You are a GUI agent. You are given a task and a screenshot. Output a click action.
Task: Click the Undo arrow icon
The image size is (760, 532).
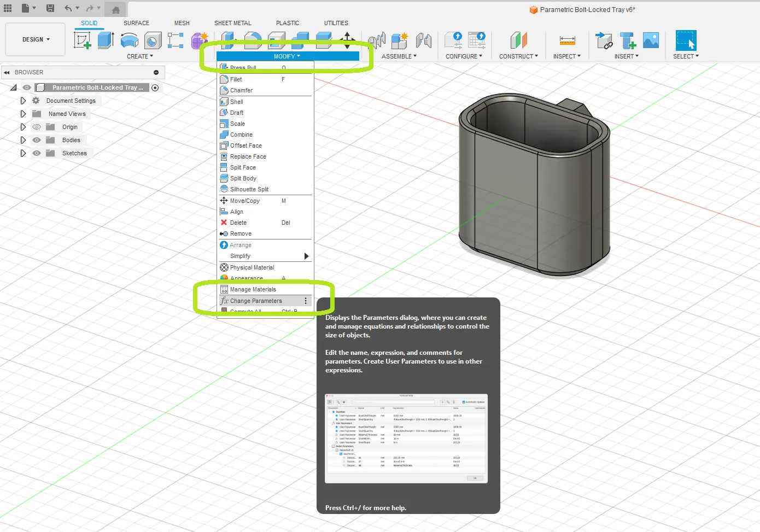[67, 8]
